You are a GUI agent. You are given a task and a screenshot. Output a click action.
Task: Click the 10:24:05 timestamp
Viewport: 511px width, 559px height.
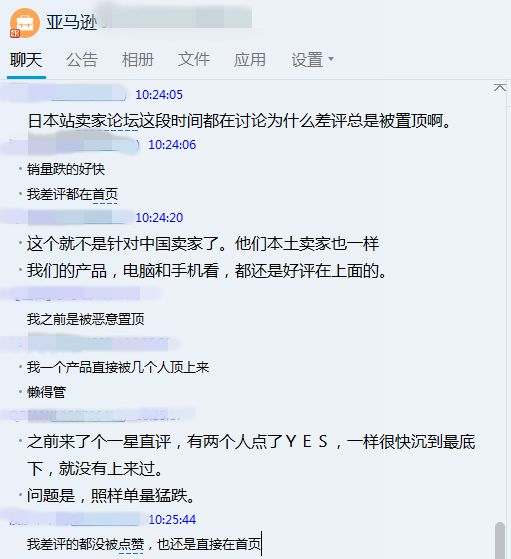pos(159,95)
